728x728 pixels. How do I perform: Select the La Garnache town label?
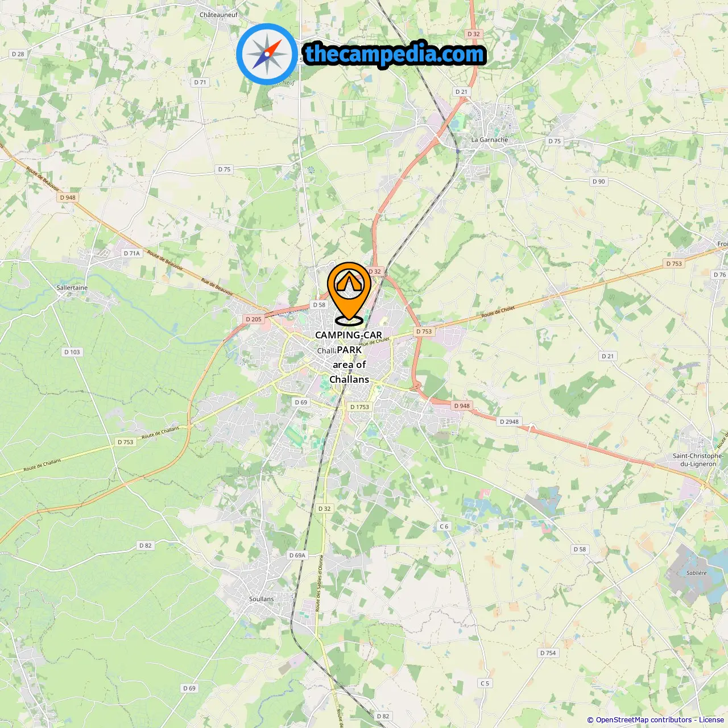(490, 139)
